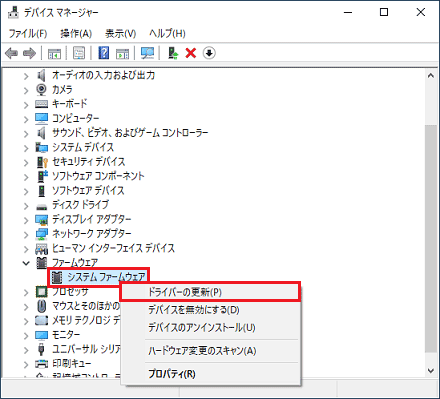Click the 印刷キュー printer icon
This screenshot has height=399, width=440.
pos(41,364)
